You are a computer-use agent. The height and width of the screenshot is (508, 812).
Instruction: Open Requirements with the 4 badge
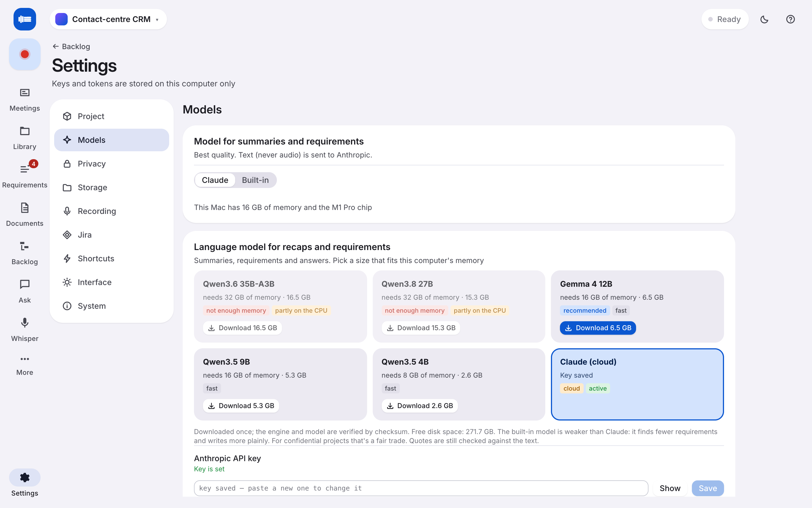point(25,176)
